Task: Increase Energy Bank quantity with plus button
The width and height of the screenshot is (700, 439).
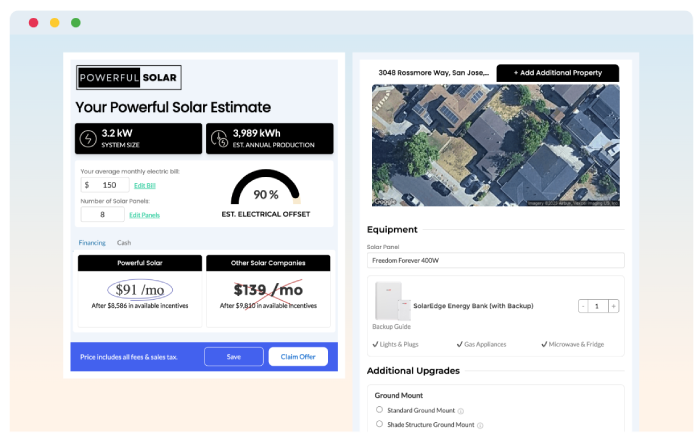Action: pos(613,306)
